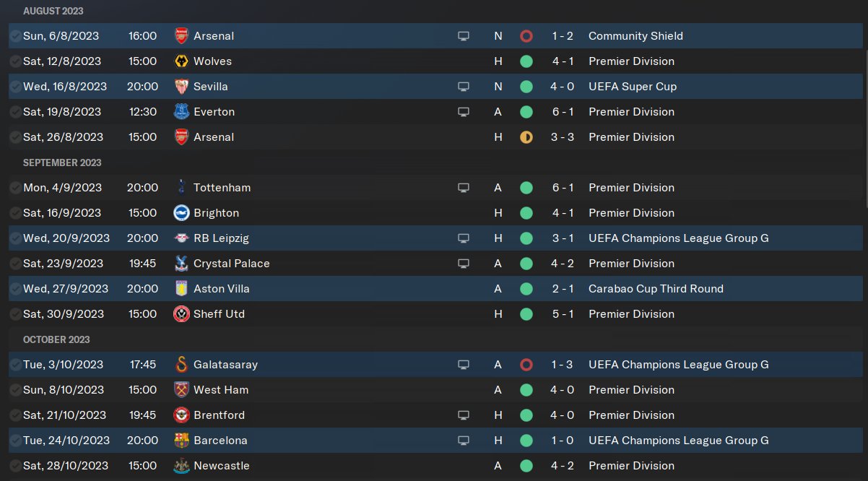Click the TV broadcast icon on Brentford row
The image size is (868, 481).
pyautogui.click(x=464, y=415)
